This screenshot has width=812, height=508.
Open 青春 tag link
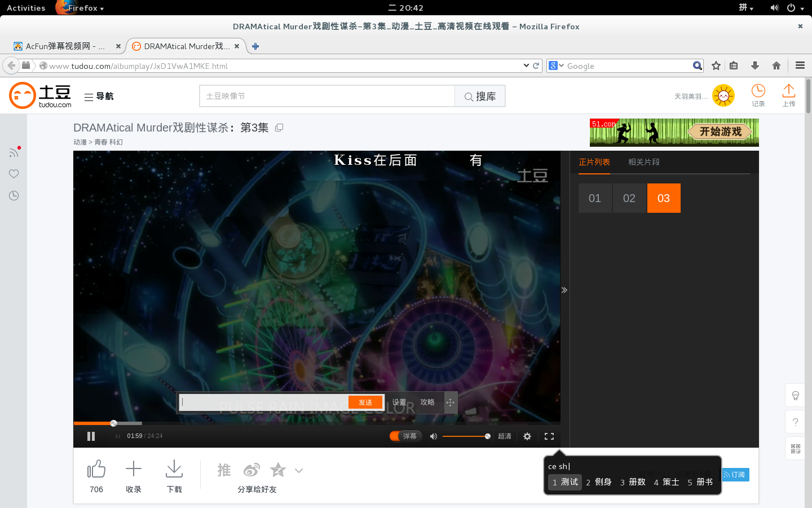[101, 142]
